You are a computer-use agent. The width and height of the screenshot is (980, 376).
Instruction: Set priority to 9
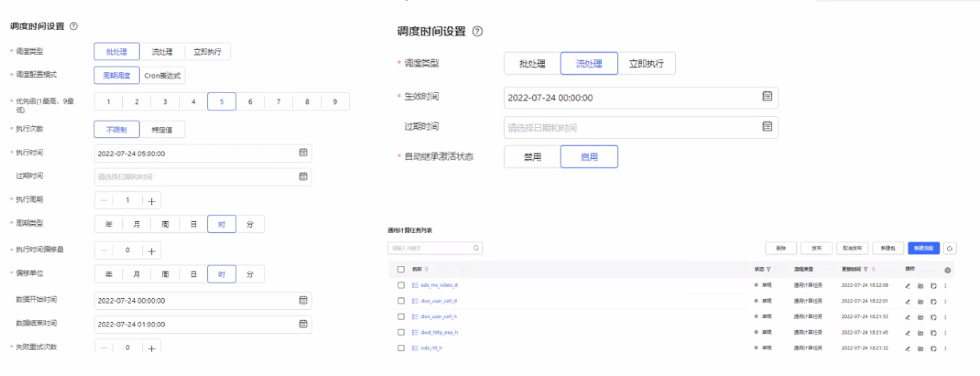pyautogui.click(x=335, y=102)
